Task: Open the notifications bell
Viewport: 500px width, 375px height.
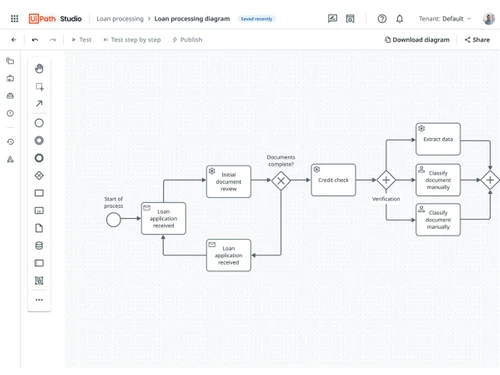Action: pyautogui.click(x=400, y=19)
